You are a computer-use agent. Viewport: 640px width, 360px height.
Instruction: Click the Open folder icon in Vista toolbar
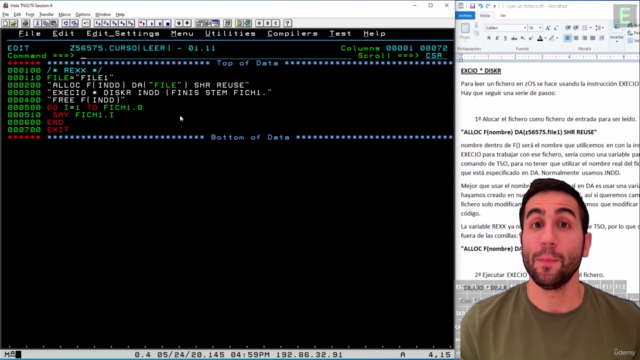13,23
